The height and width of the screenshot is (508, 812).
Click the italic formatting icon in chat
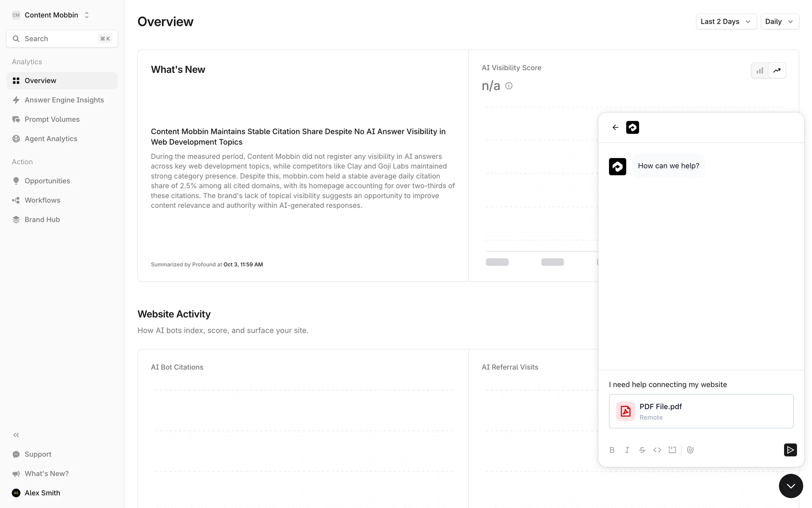(x=627, y=450)
